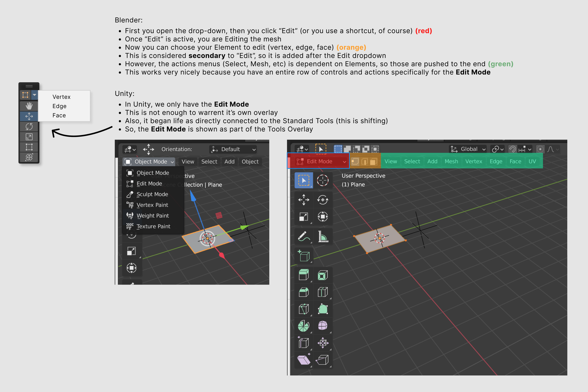Click Scale tool in left Blender viewport
Viewport: 588px width, 392px height.
coord(131,251)
